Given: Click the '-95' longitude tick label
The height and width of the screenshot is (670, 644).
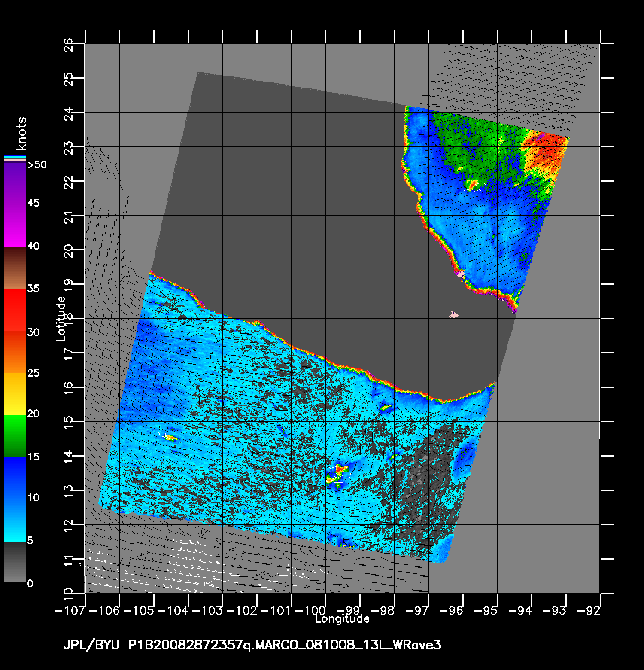Looking at the screenshot, I should point(486,610).
